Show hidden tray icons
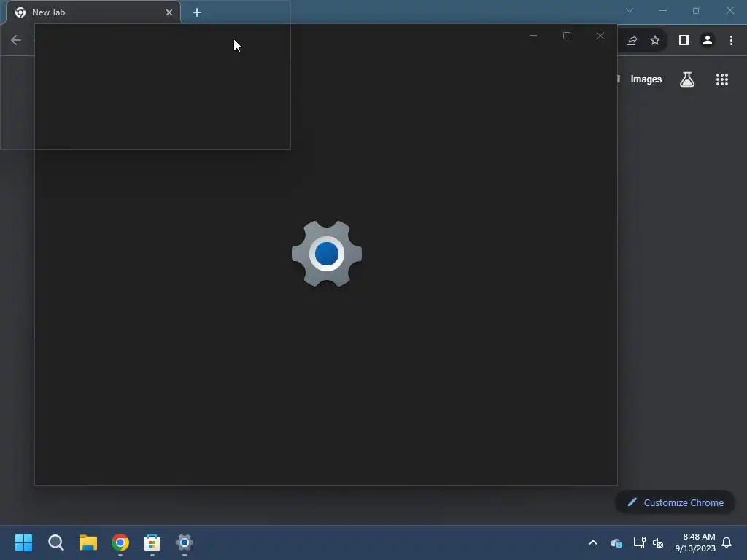 593,542
